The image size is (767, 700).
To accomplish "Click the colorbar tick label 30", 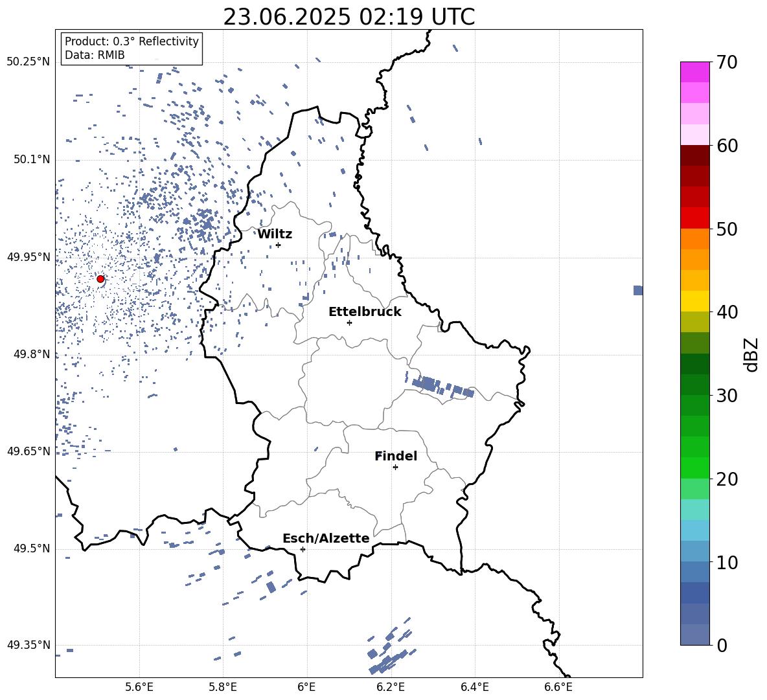I will (727, 396).
